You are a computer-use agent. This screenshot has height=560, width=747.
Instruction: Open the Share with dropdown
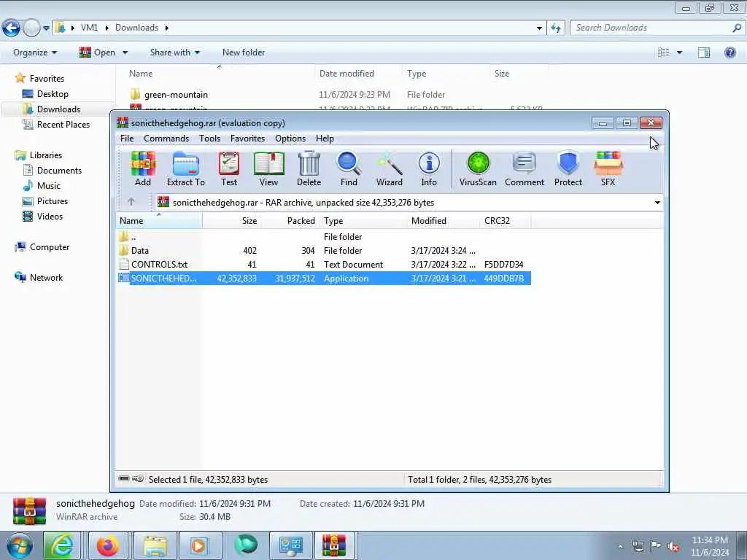click(175, 52)
